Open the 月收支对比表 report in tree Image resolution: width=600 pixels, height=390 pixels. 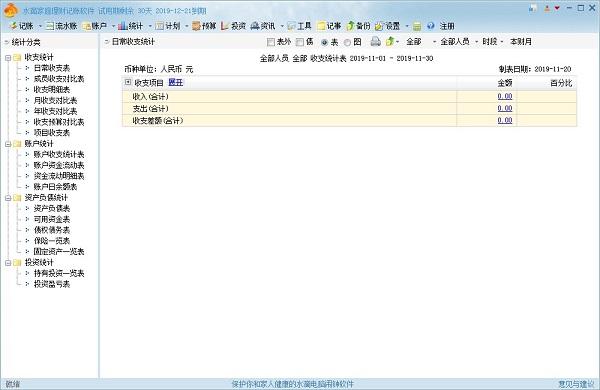pyautogui.click(x=55, y=100)
